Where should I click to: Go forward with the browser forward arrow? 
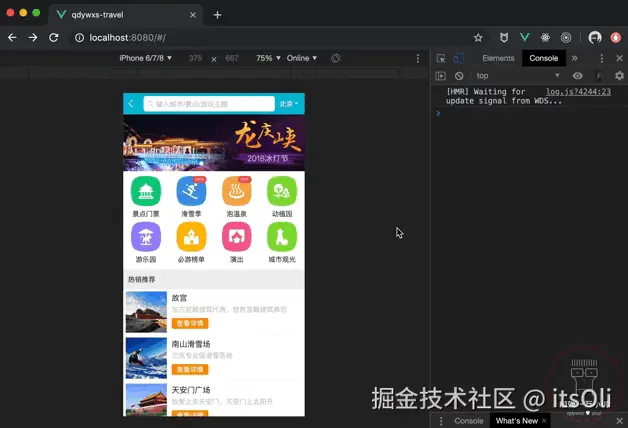pyautogui.click(x=33, y=38)
